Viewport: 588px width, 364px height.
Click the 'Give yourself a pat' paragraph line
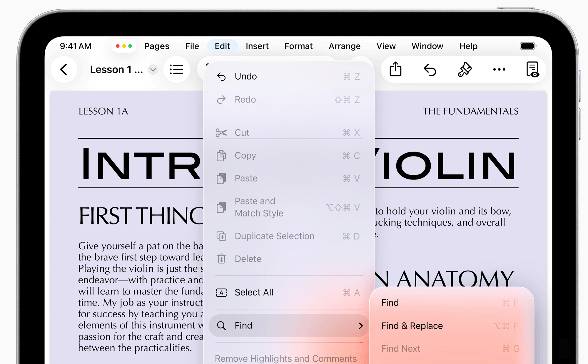tap(141, 246)
